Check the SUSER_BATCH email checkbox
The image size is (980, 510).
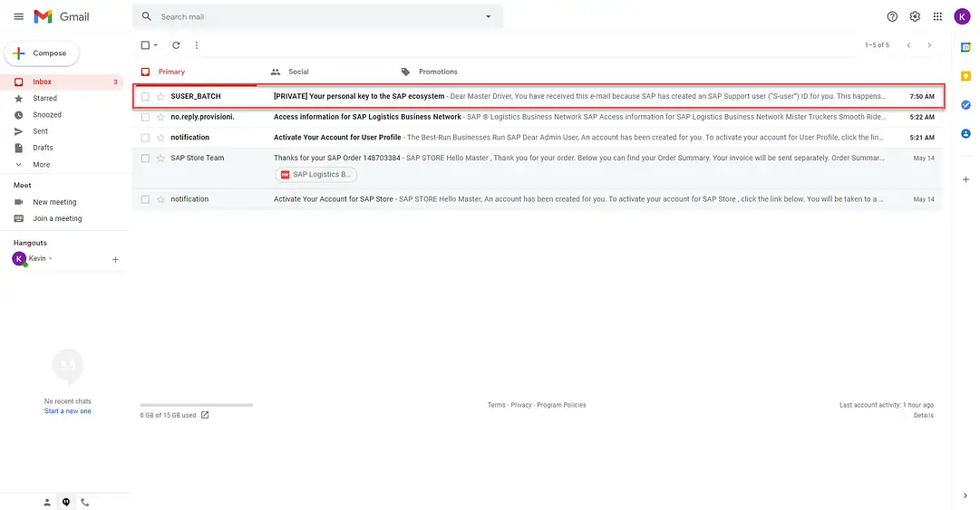click(145, 96)
